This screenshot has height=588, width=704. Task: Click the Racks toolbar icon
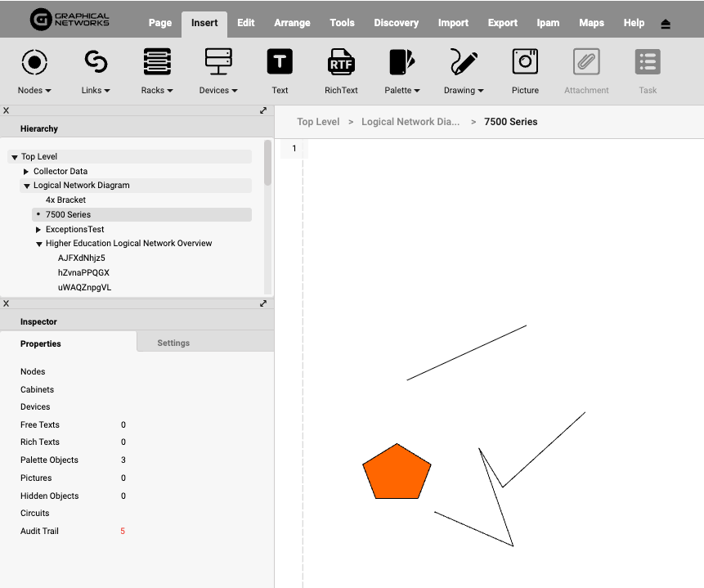[157, 62]
